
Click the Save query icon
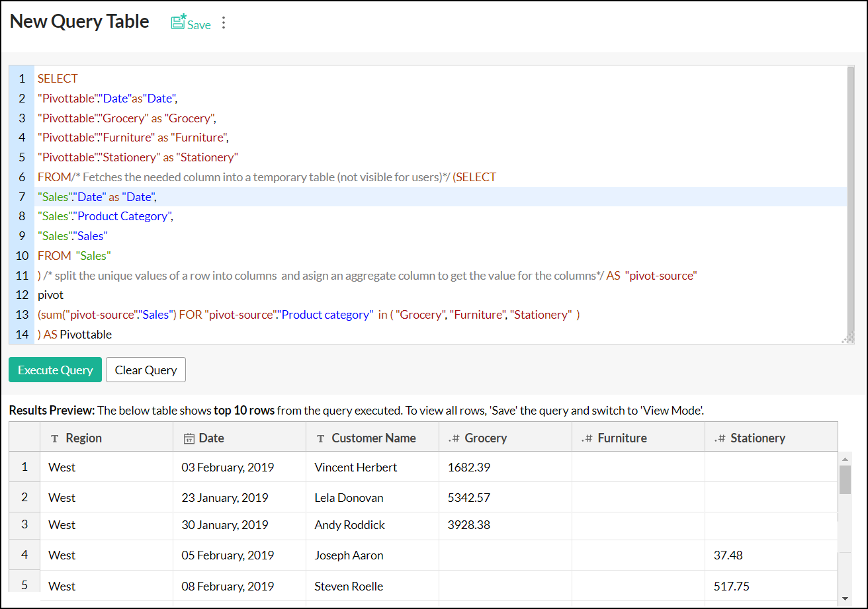[x=179, y=22]
